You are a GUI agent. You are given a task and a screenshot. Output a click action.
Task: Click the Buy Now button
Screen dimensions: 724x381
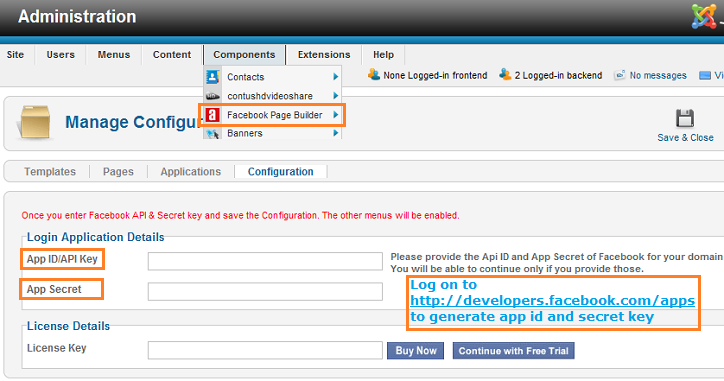[x=416, y=351]
